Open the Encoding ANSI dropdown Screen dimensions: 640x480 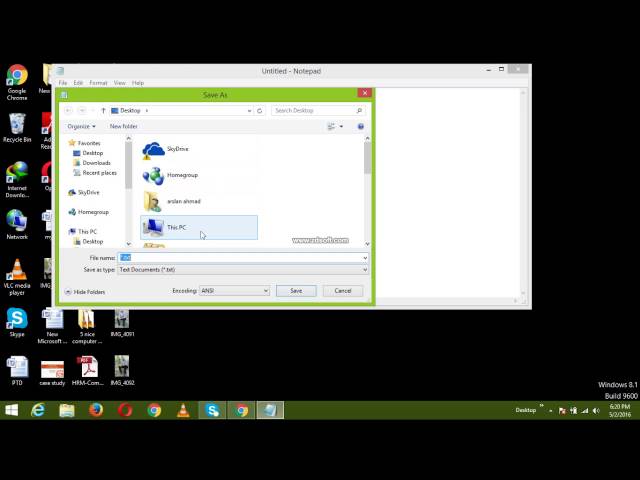(234, 291)
